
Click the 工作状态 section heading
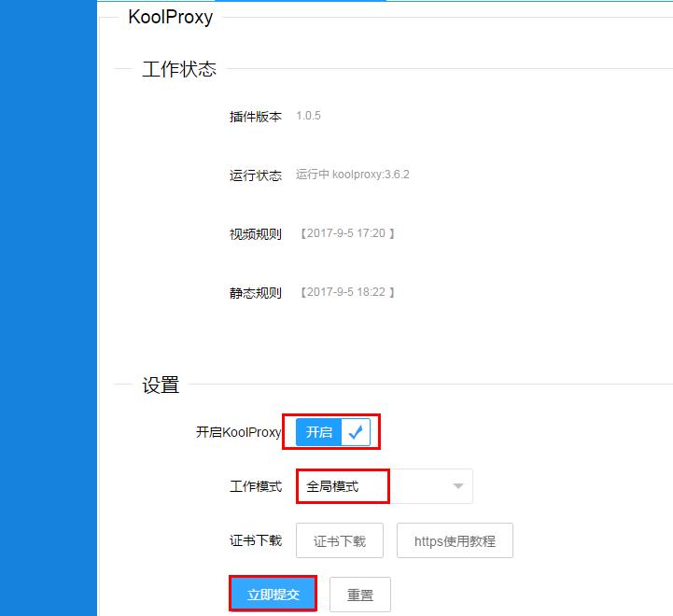(x=179, y=69)
